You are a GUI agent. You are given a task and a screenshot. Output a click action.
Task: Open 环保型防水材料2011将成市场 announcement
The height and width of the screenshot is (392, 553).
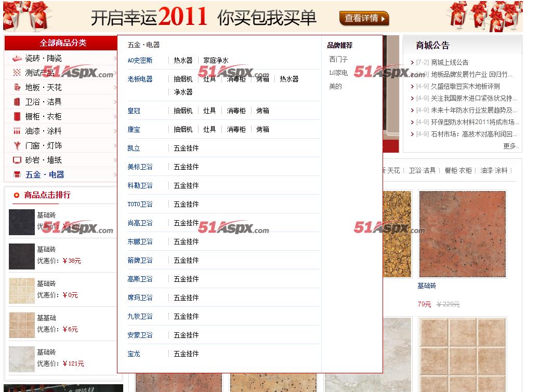(x=475, y=122)
